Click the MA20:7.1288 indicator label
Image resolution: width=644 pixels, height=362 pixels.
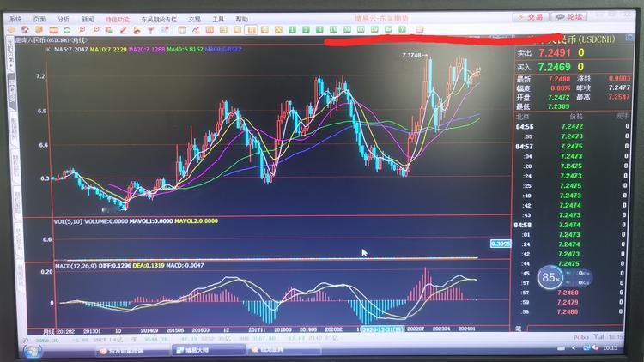click(x=147, y=49)
